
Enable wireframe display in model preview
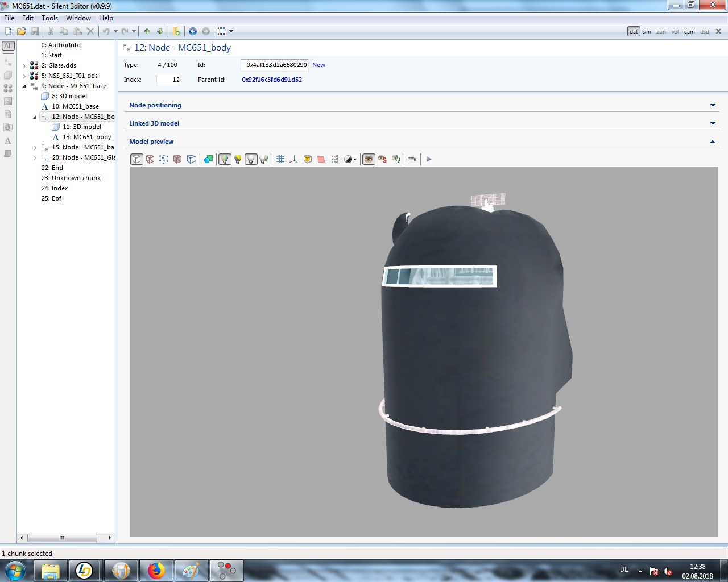(x=150, y=159)
